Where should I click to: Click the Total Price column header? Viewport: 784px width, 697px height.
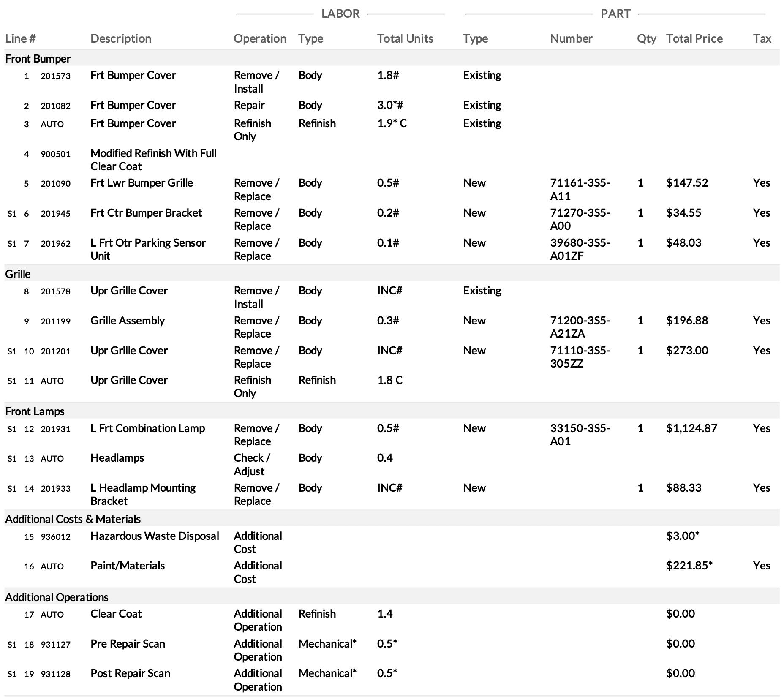(x=694, y=38)
